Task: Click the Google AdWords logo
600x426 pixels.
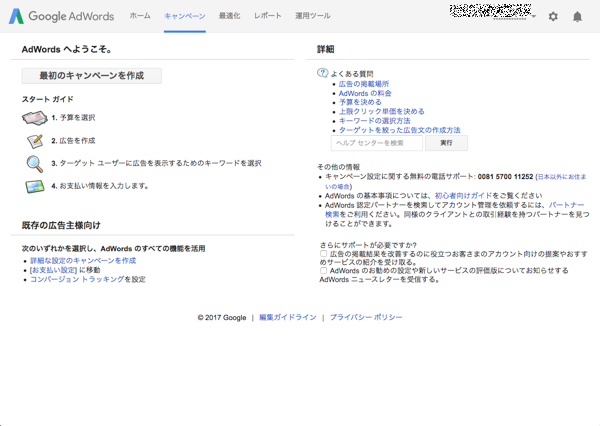Action: (61, 16)
